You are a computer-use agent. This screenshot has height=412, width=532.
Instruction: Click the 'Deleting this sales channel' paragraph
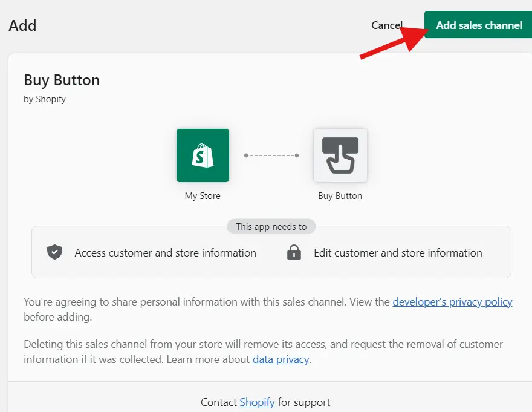pos(264,352)
